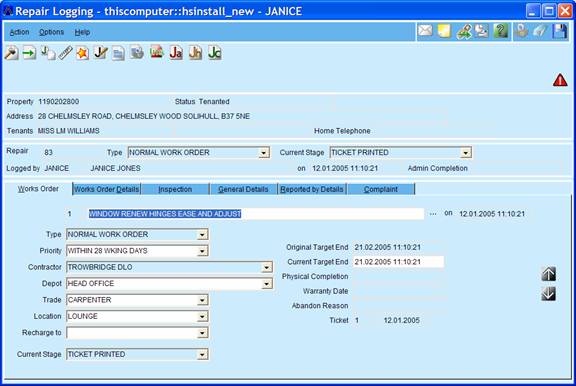This screenshot has width=576, height=386.
Task: Expand the repair Type dropdown in header
Action: point(264,153)
